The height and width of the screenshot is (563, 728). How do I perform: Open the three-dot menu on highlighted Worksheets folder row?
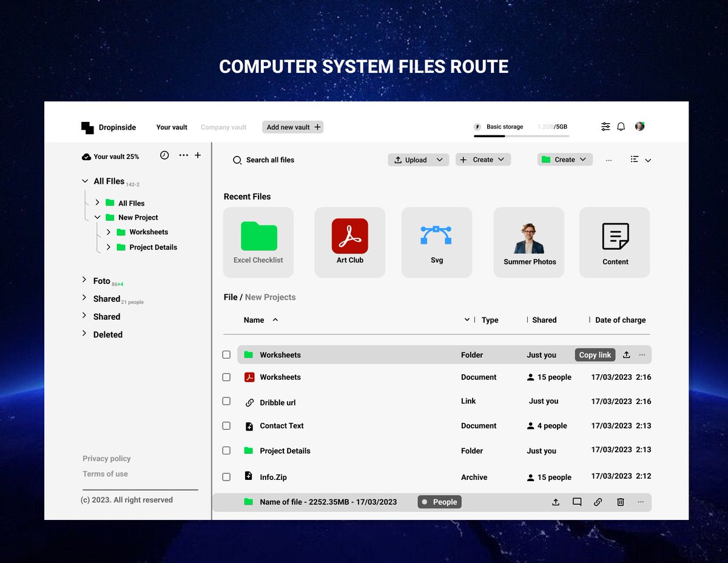[642, 355]
